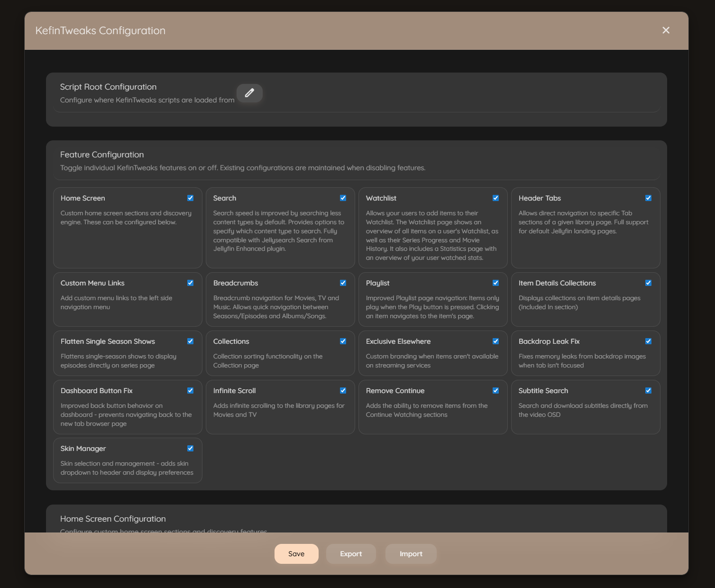This screenshot has width=715, height=588.
Task: Select the Skin Manager card title
Action: coord(83,449)
